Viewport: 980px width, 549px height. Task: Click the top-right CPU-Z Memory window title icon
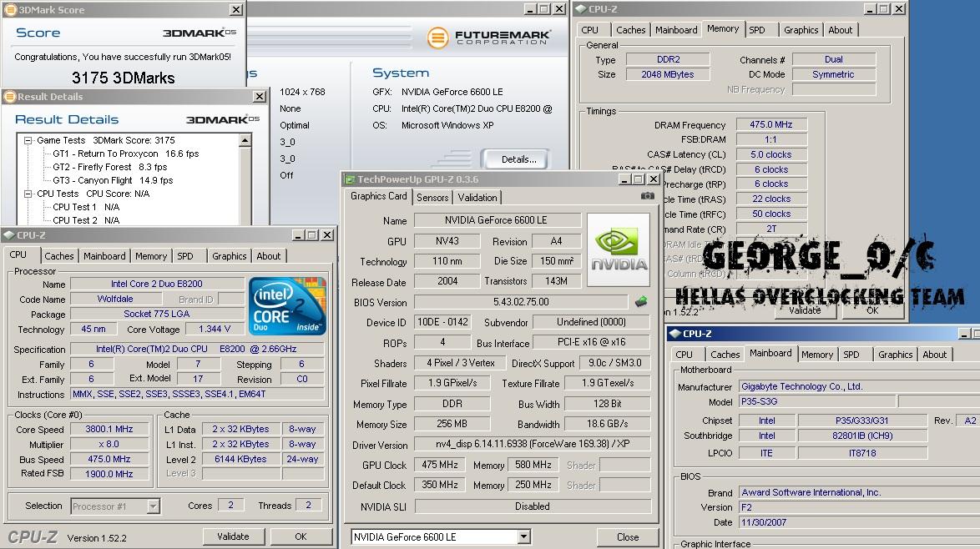(580, 8)
